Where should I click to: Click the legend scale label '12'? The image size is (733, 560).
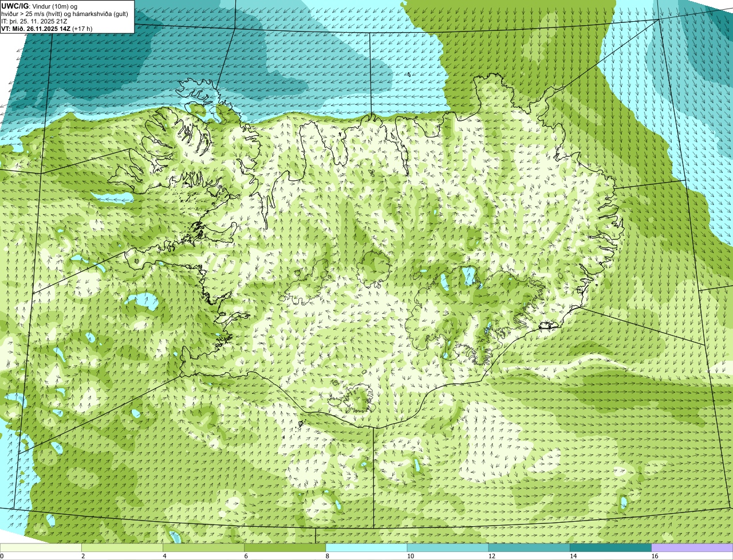pyautogui.click(x=491, y=556)
